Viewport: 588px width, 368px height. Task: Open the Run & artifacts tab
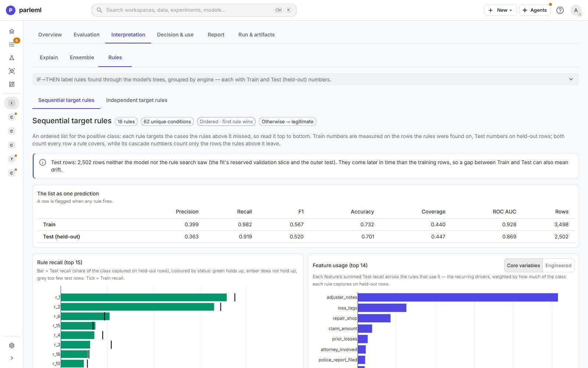pos(257,35)
